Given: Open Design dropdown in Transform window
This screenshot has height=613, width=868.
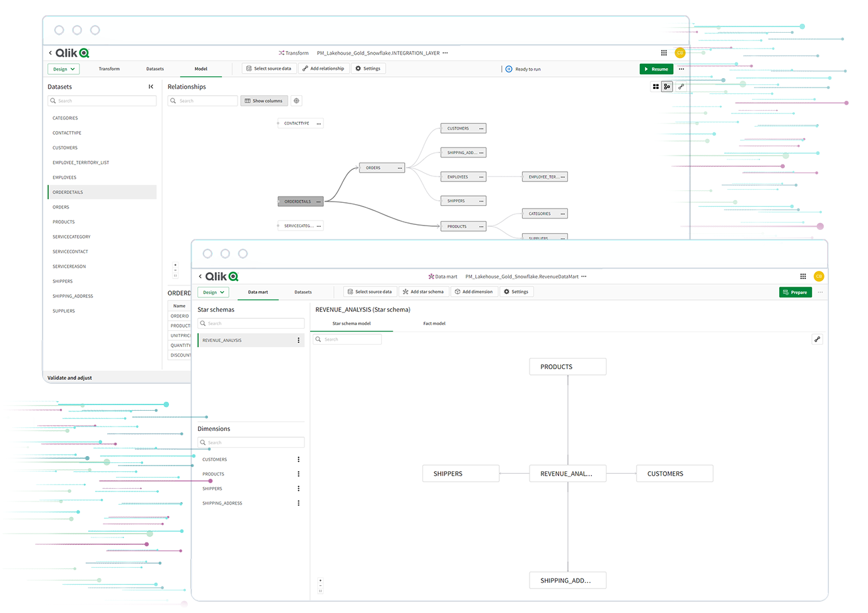Looking at the screenshot, I should [64, 69].
